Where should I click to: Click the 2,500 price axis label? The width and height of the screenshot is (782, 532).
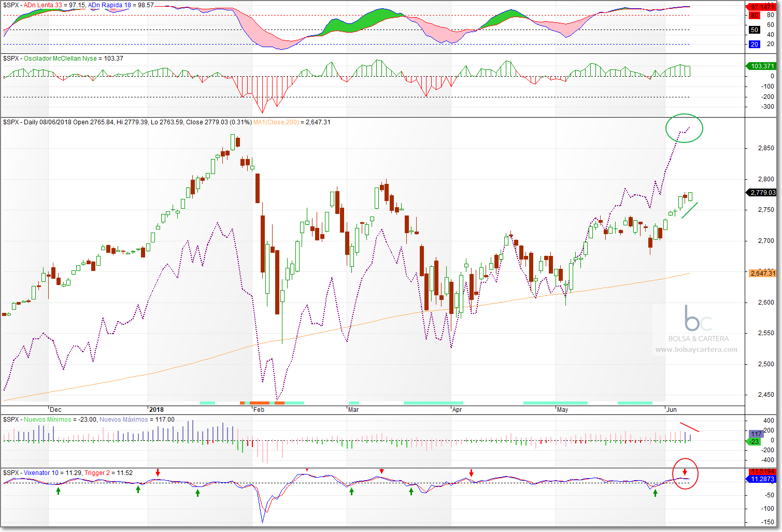click(x=766, y=364)
